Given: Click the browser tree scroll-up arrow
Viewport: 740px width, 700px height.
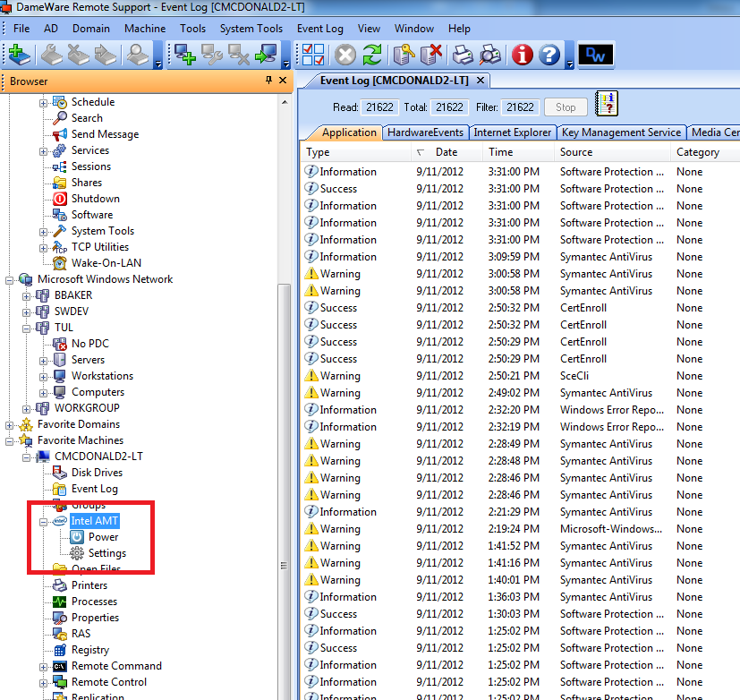Looking at the screenshot, I should [x=285, y=102].
